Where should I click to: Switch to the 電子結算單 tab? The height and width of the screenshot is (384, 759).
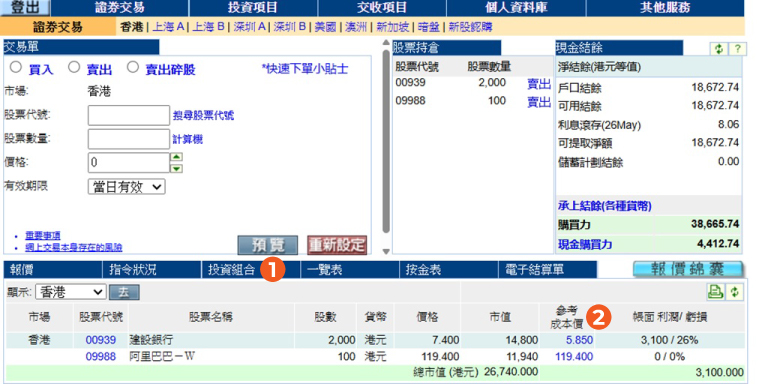tap(547, 270)
